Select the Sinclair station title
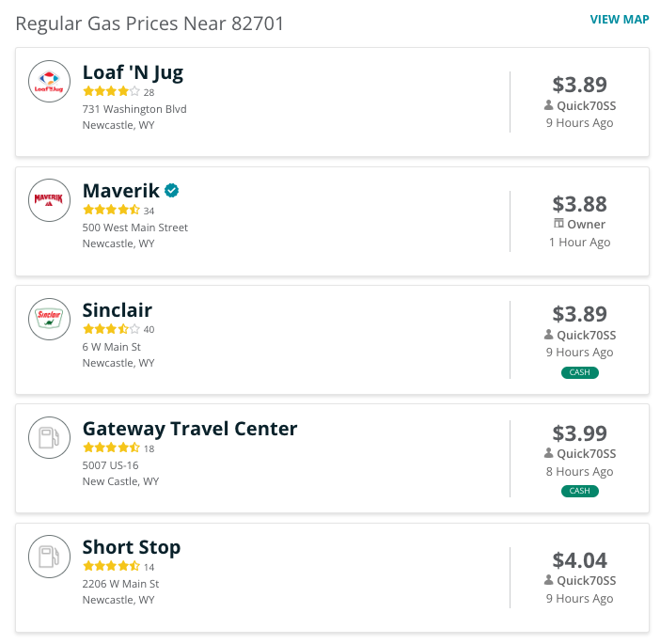This screenshot has height=644, width=660. coord(117,310)
